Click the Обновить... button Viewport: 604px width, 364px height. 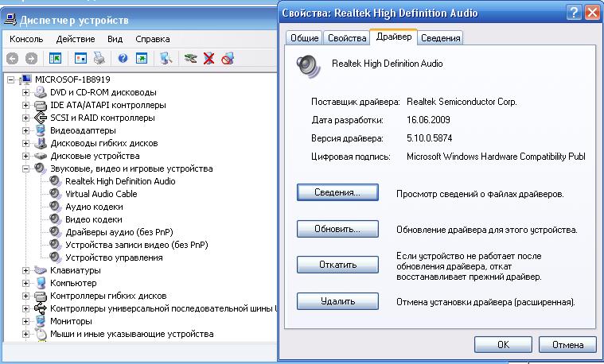[x=337, y=229]
